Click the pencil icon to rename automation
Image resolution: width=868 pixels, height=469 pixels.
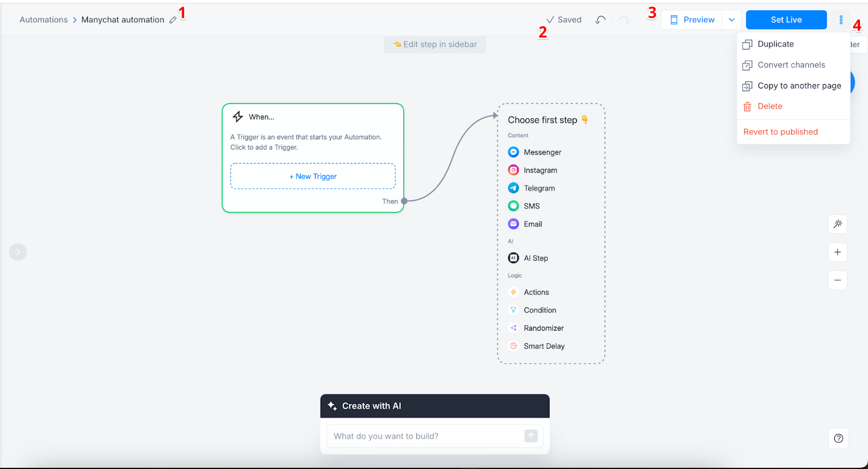point(173,20)
